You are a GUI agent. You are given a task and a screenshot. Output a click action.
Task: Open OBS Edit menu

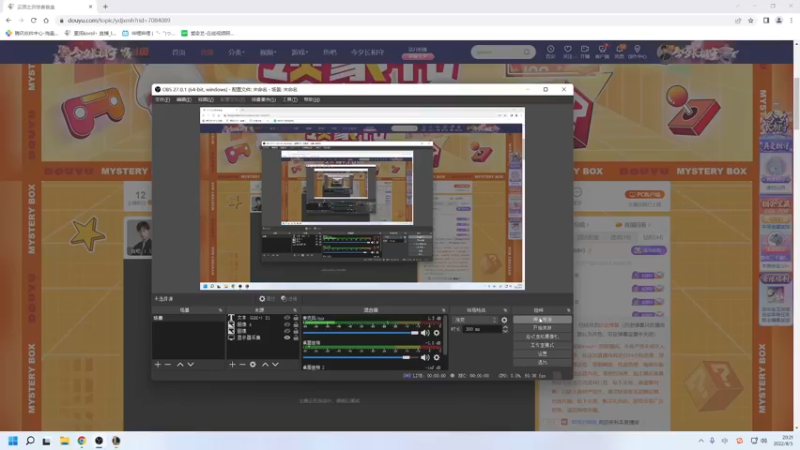point(184,99)
